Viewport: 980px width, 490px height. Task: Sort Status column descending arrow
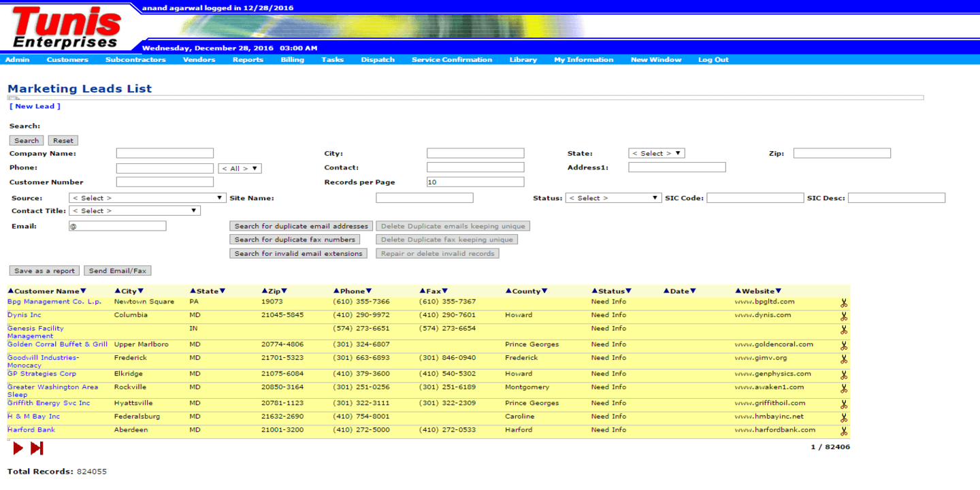(x=628, y=291)
